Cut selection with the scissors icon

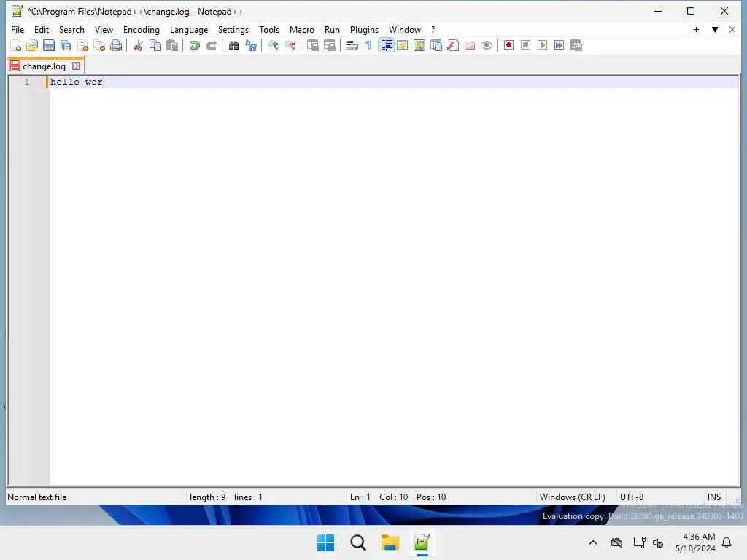tap(138, 46)
